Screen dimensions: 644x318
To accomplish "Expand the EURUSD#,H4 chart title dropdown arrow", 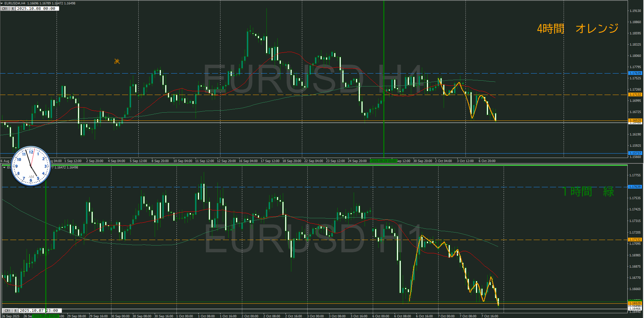I will [x=2, y=3].
